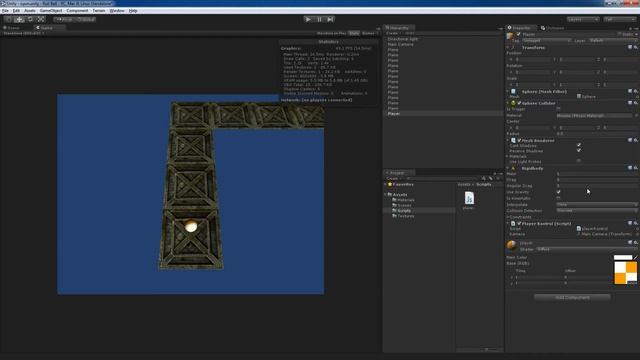The image size is (640, 360).
Task: Open Rigidbody gear settings
Action: tap(636, 168)
